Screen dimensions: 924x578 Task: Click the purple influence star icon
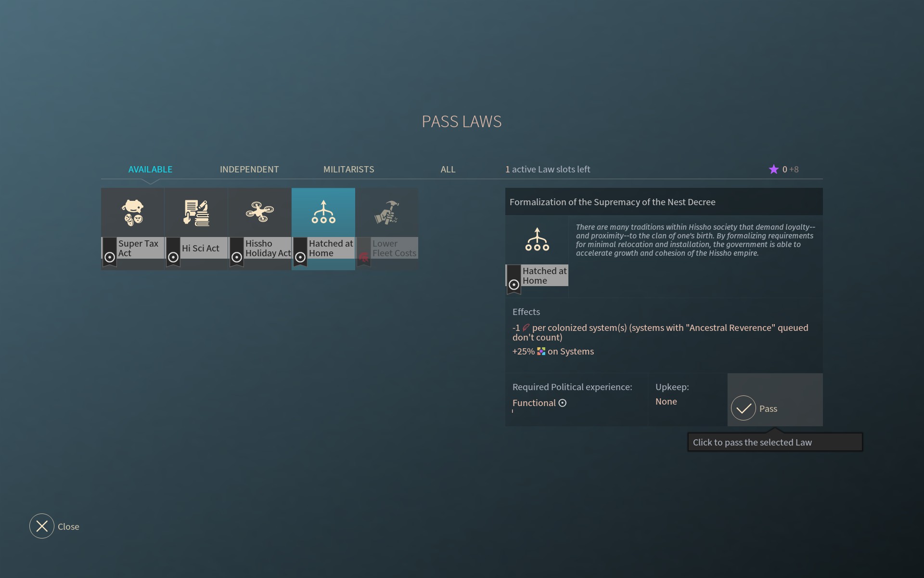click(773, 169)
